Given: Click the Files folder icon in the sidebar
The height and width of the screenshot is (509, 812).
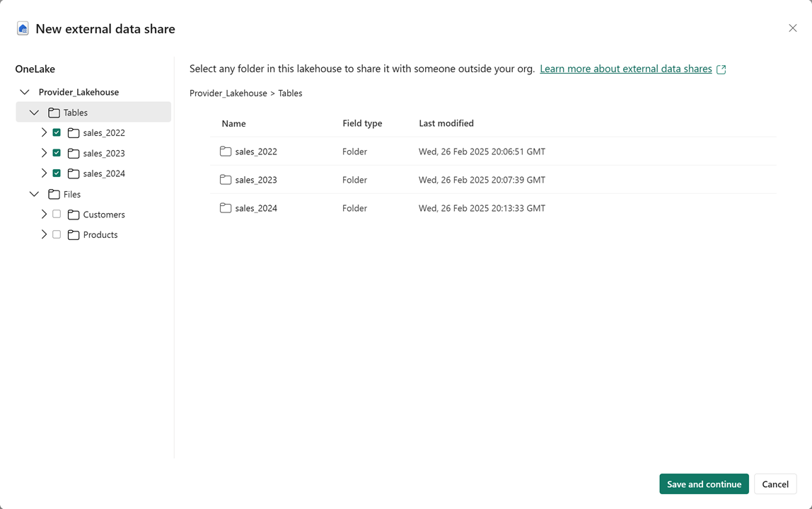Looking at the screenshot, I should coord(54,193).
